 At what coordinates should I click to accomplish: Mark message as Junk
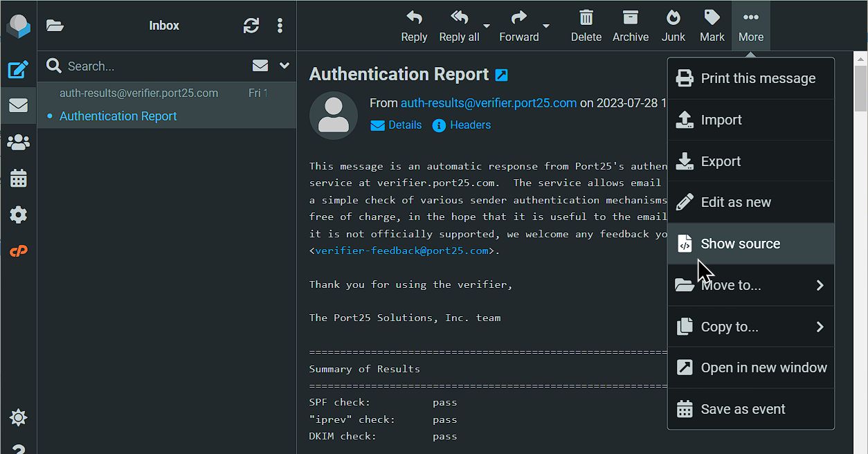coord(673,26)
